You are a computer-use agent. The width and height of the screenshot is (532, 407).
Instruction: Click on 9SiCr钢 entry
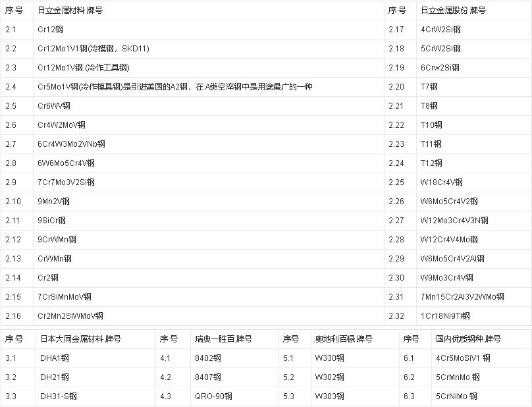point(52,221)
